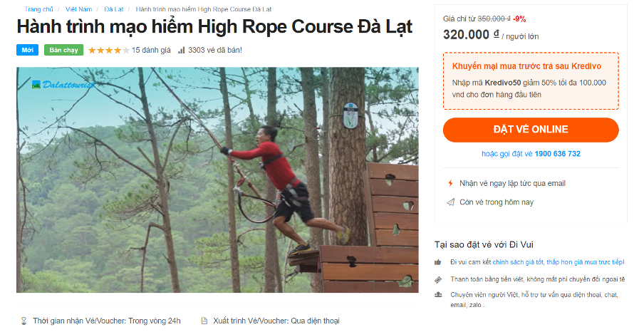Click the document voucher delivery icon
This screenshot has width=644, height=332.
click(x=204, y=321)
